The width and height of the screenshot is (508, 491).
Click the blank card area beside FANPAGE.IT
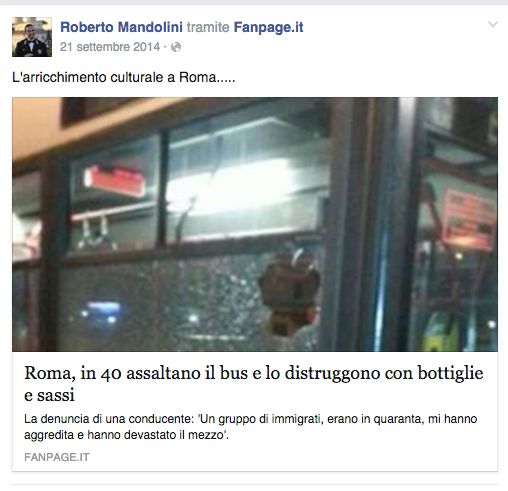click(293, 457)
